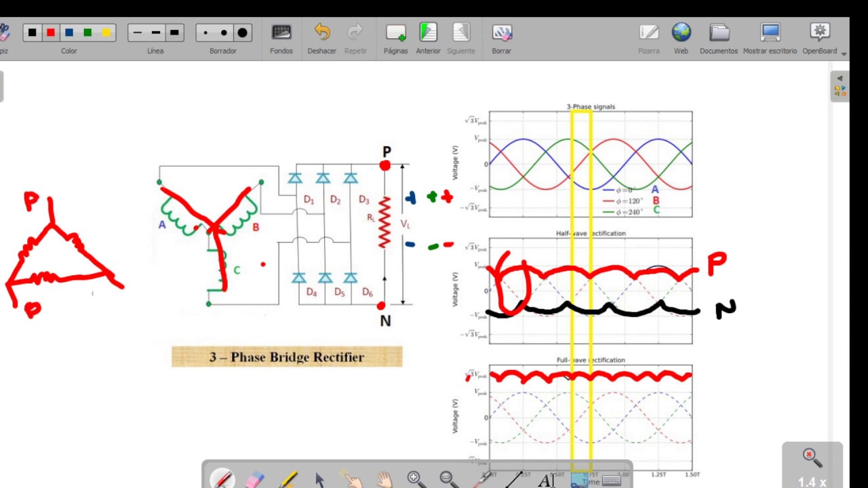Image resolution: width=868 pixels, height=488 pixels.
Task: Expand the left pages side panel
Action: tap(1, 87)
